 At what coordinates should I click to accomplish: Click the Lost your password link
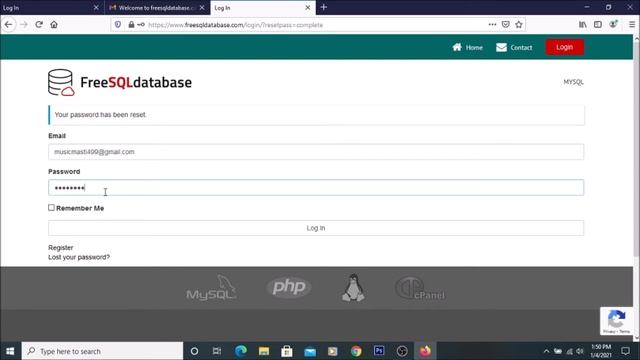pos(79,257)
